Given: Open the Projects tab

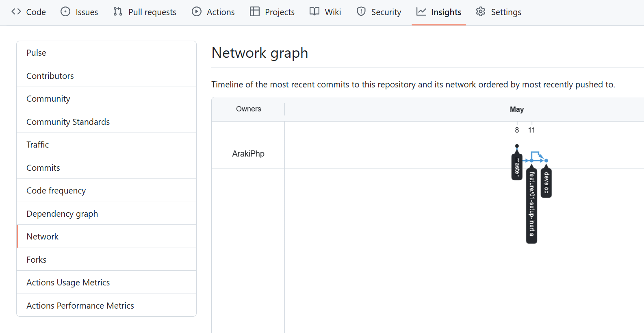Looking at the screenshot, I should tap(272, 12).
